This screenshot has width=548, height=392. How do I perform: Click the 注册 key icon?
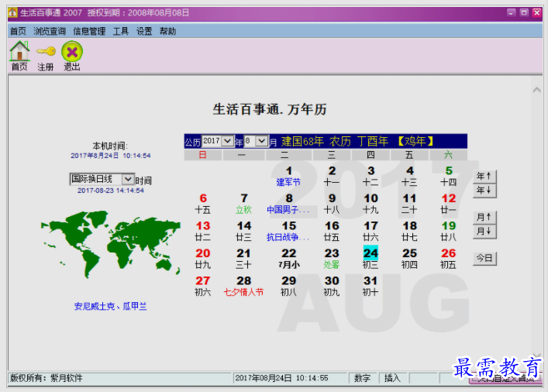point(46,56)
